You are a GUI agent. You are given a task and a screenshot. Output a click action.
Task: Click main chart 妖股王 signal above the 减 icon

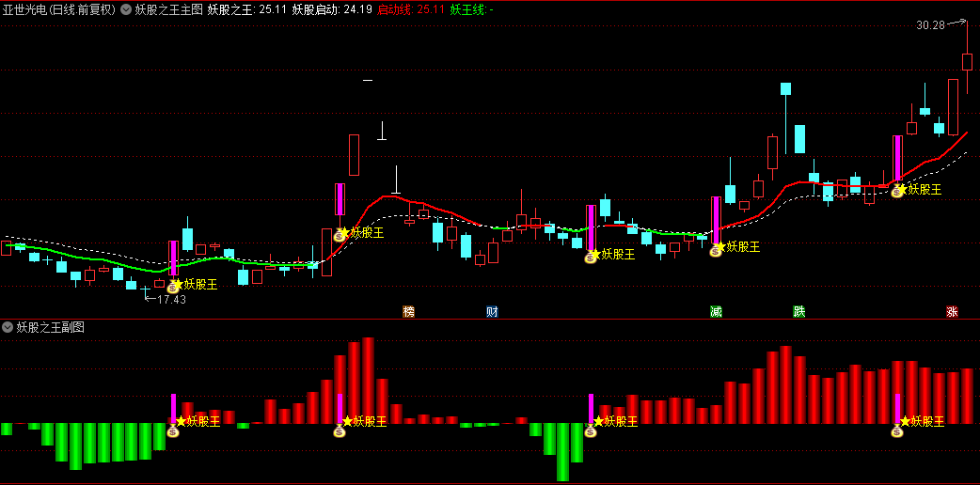[x=743, y=247]
